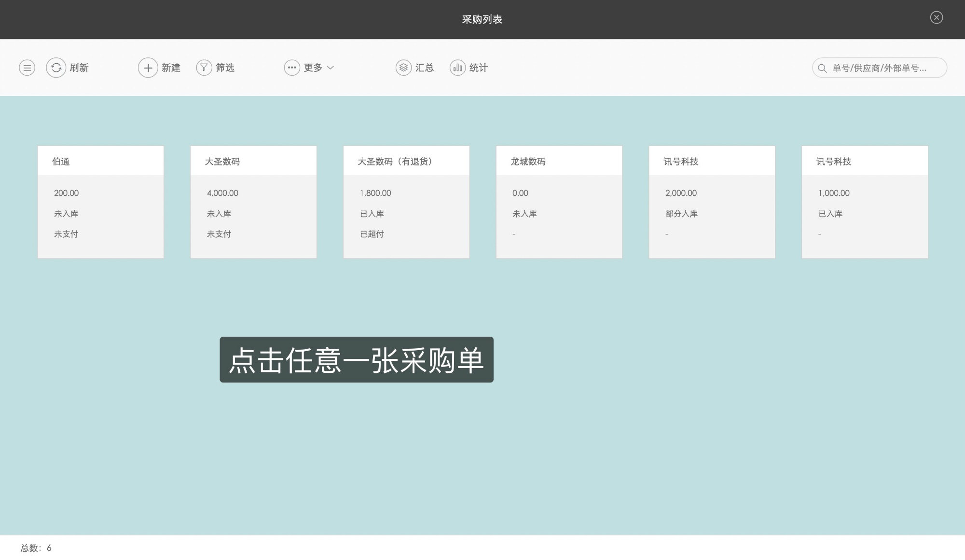Click the hamburger menu icon
The width and height of the screenshot is (965, 560).
27,68
